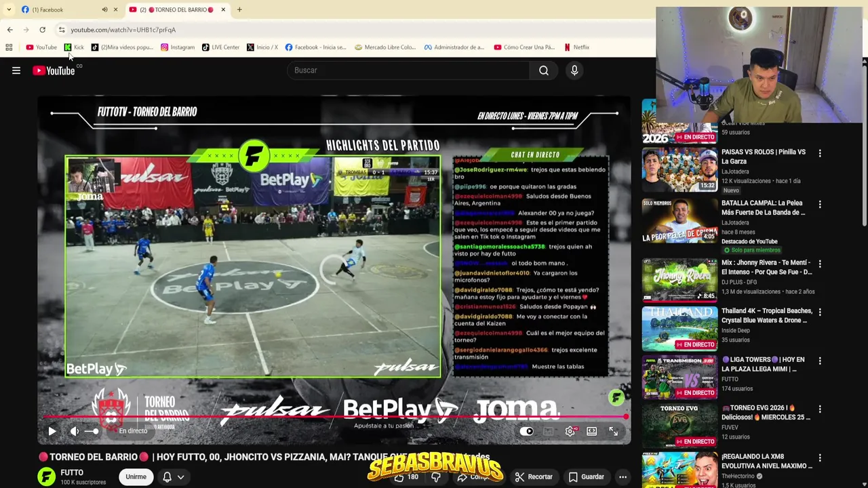Go back in browser
This screenshot has width=868, height=488.
click(x=9, y=30)
